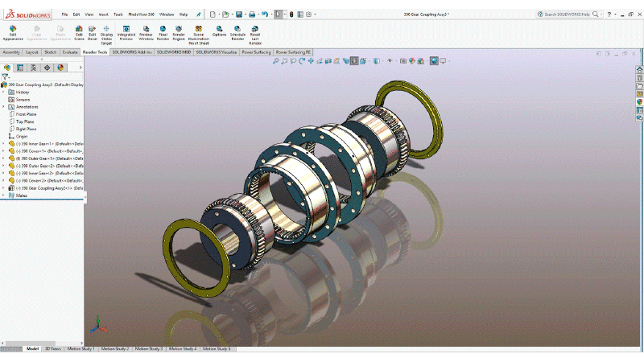Open the Insert menu
Image resolution: width=644 pixels, height=362 pixels.
[104, 14]
